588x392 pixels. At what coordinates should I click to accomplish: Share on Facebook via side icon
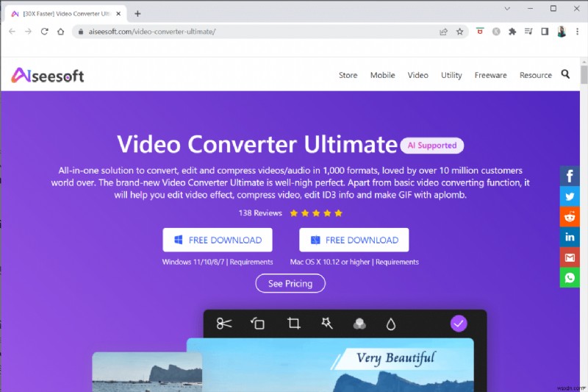pyautogui.click(x=570, y=176)
